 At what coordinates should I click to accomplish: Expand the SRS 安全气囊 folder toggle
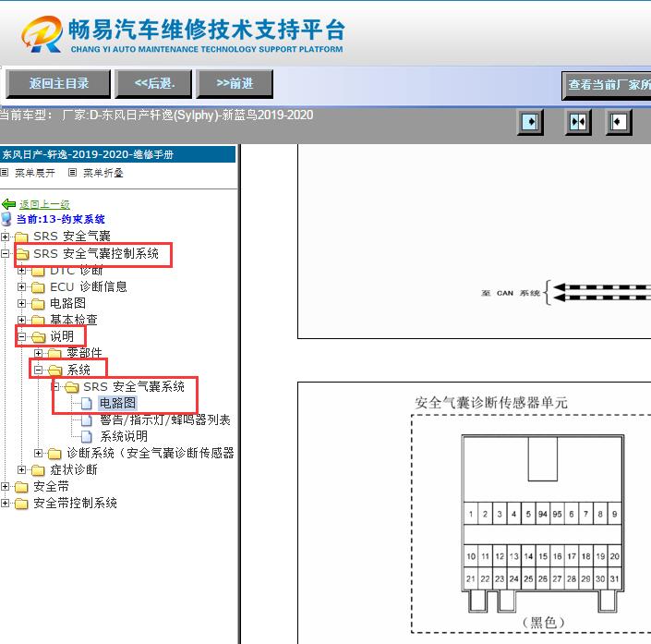coord(5,237)
